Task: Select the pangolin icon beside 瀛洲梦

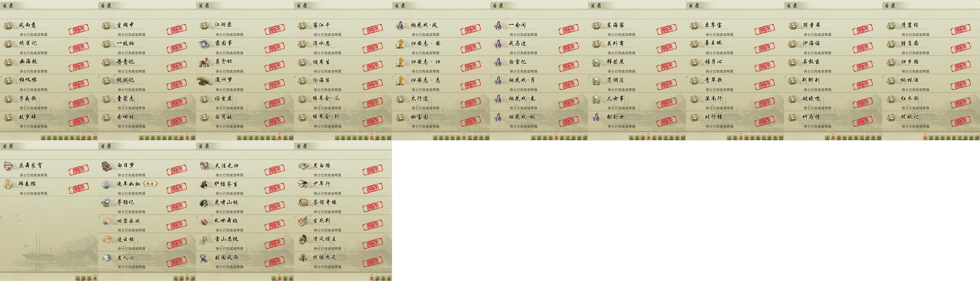Action: click(205, 80)
